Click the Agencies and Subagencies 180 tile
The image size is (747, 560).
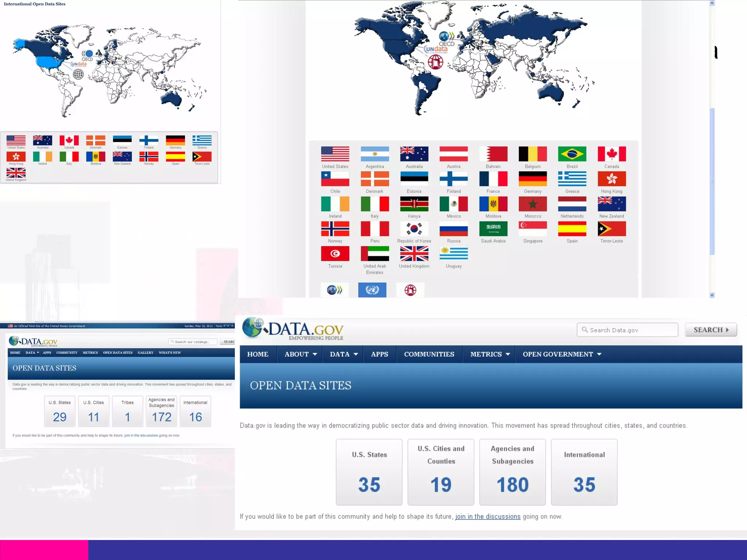pyautogui.click(x=512, y=472)
